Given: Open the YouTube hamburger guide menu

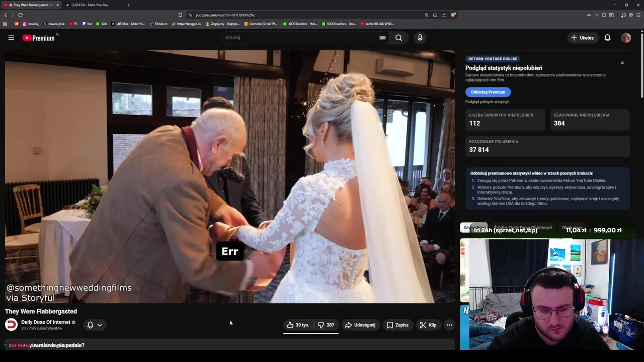Looking at the screenshot, I should (x=11, y=38).
